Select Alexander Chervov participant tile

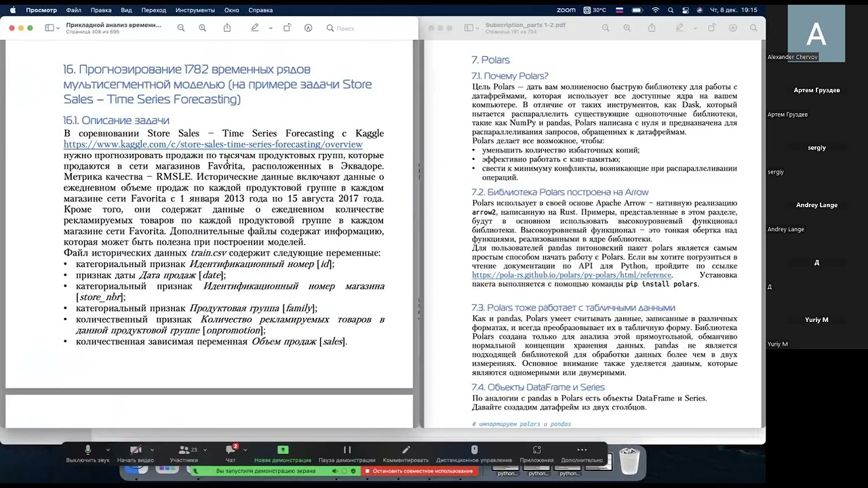[816, 33]
